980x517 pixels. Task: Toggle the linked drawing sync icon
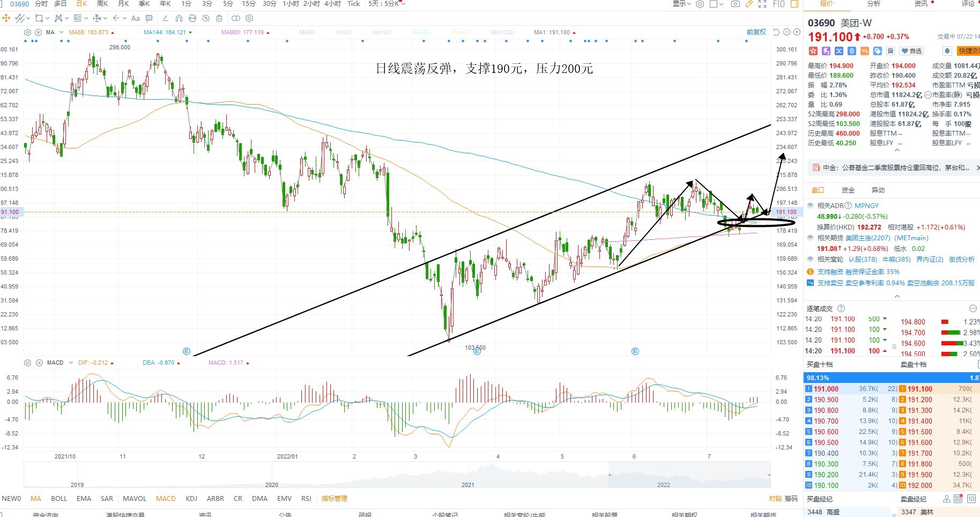tap(192, 18)
